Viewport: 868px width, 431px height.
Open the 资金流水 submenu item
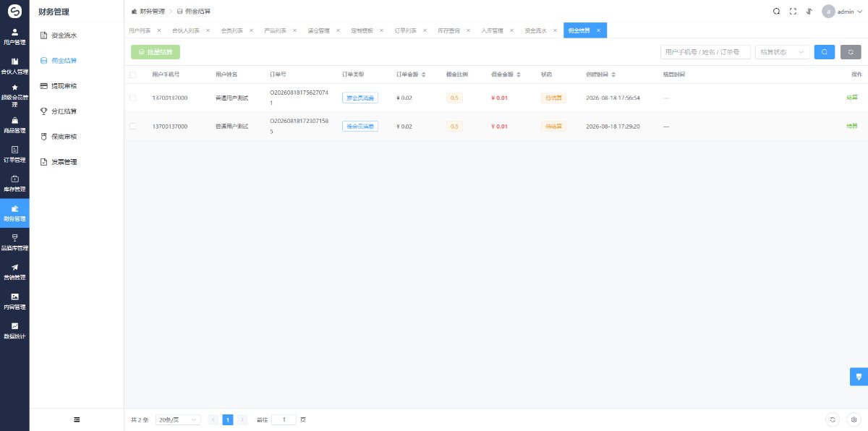77,35
